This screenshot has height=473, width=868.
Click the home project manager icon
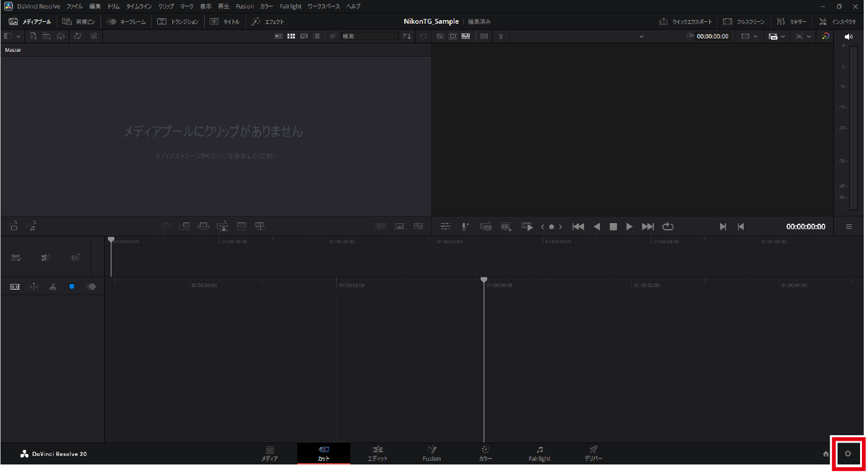(826, 453)
